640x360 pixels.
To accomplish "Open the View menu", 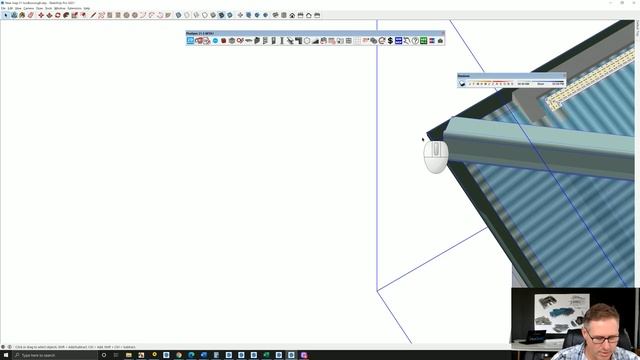I will pos(18,8).
